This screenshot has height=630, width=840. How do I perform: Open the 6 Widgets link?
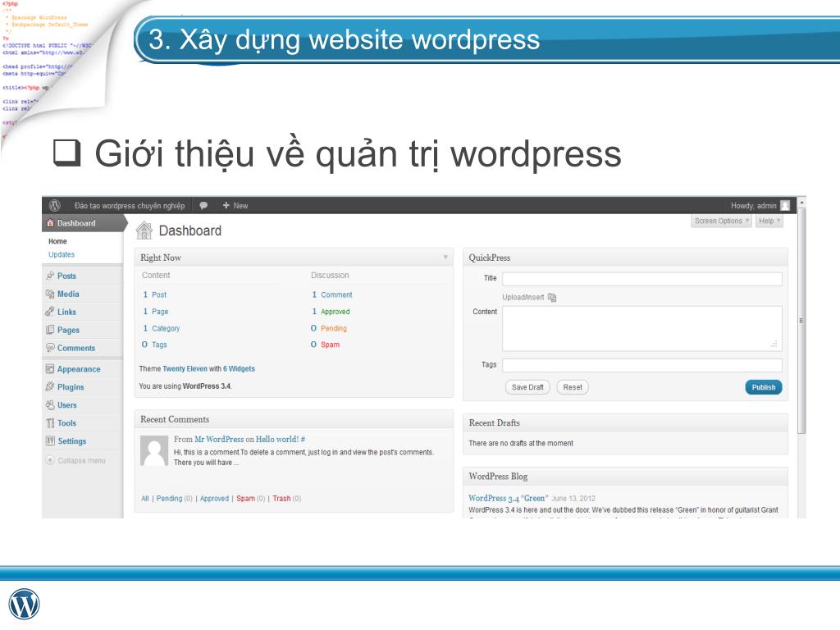click(x=239, y=369)
